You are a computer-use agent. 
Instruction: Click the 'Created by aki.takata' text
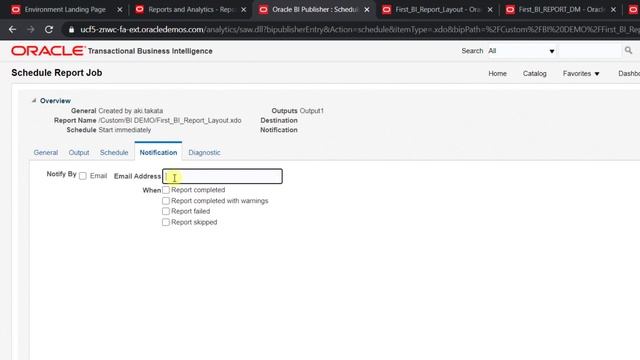click(x=131, y=111)
